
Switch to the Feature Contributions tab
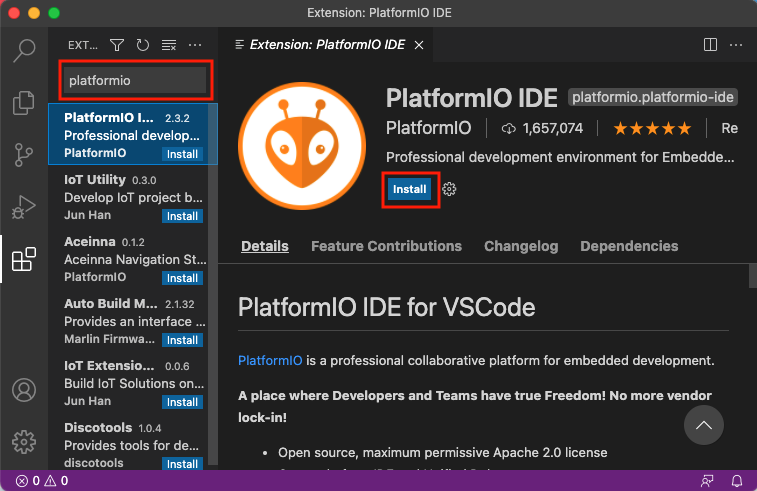pyautogui.click(x=386, y=246)
